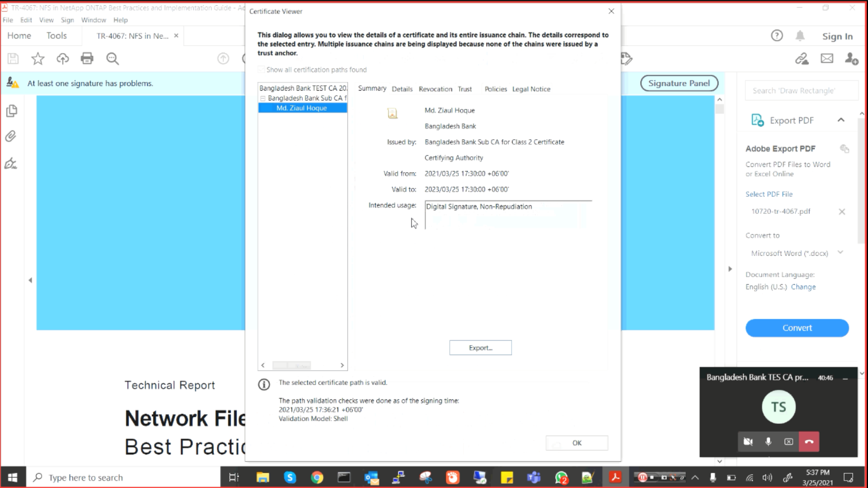Open the View menu
868x488 pixels.
tap(46, 20)
